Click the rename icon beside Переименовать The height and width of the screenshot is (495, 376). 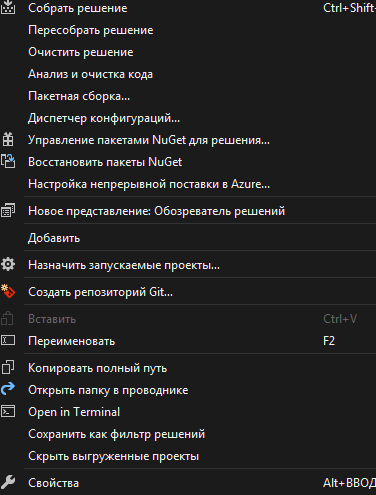pyautogui.click(x=8, y=340)
